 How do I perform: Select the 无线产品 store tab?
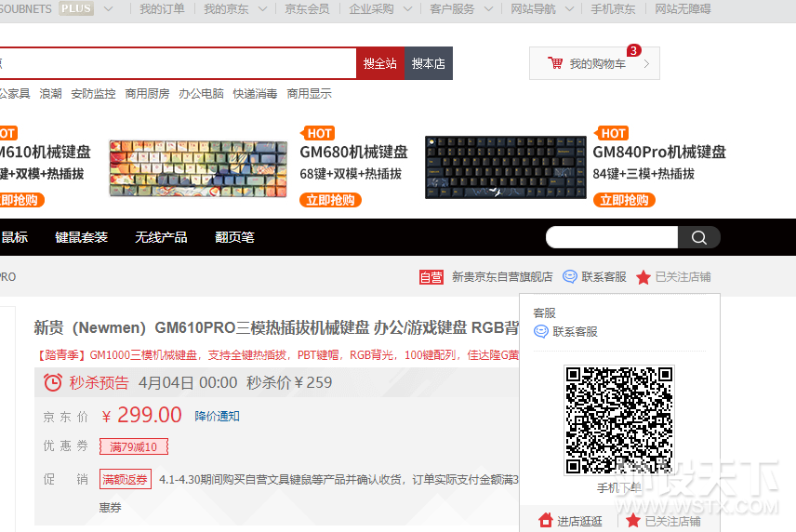point(161,237)
